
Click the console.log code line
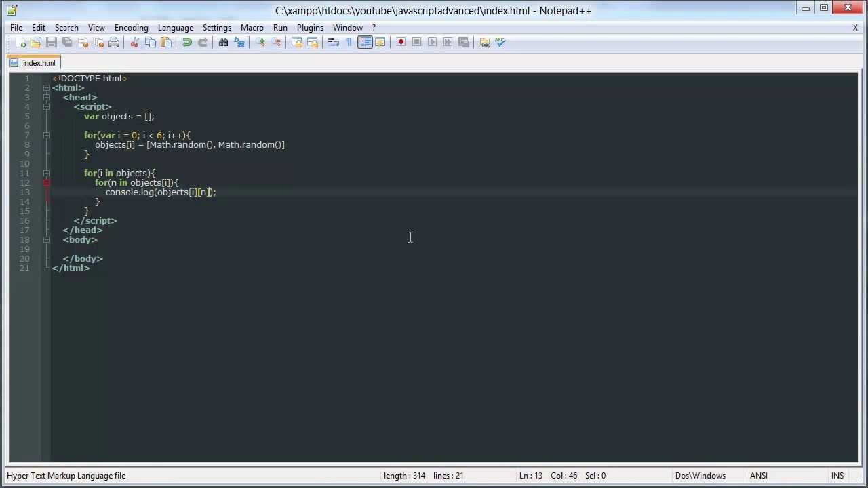[x=161, y=192]
